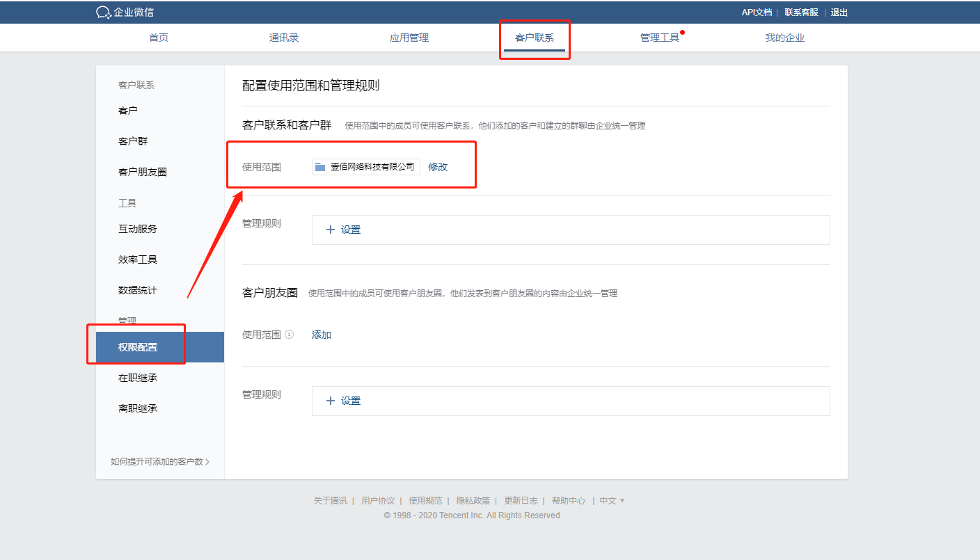This screenshot has width=980, height=560.
Task: Open 离职继承 in the sidebar
Action: [138, 408]
